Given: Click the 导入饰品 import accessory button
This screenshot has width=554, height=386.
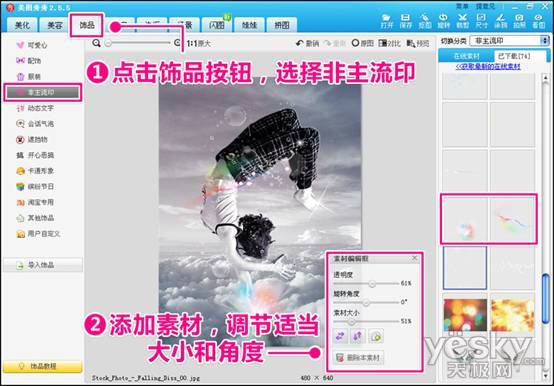Looking at the screenshot, I should coord(43,265).
